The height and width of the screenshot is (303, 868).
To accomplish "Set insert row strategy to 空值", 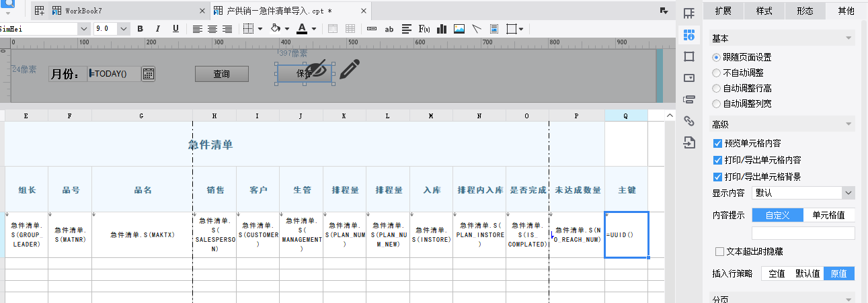I will pyautogui.click(x=777, y=273).
